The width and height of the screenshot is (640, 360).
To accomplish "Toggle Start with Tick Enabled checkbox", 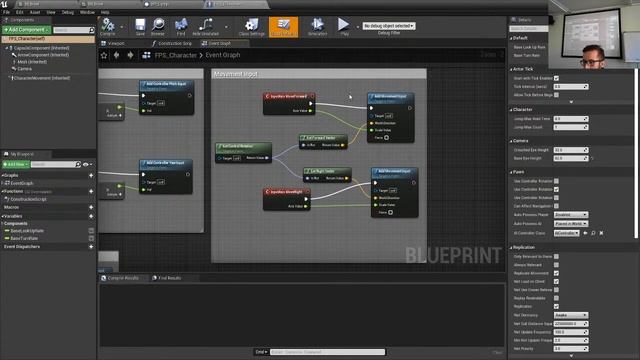I will [556, 78].
